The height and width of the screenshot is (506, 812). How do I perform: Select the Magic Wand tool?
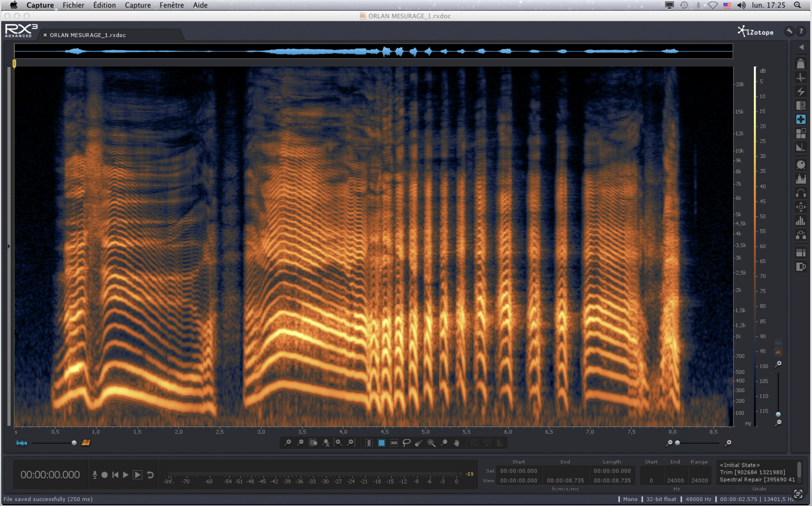(x=431, y=443)
